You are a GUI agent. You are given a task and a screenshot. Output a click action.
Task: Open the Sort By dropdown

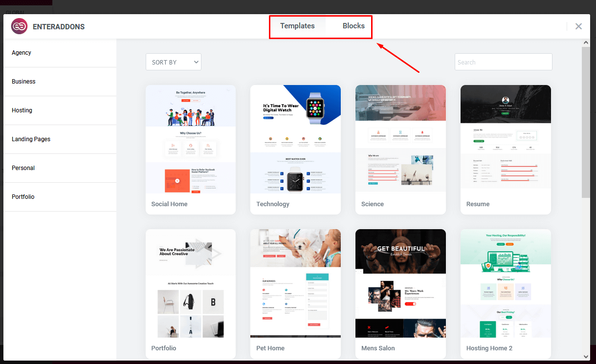pos(173,62)
